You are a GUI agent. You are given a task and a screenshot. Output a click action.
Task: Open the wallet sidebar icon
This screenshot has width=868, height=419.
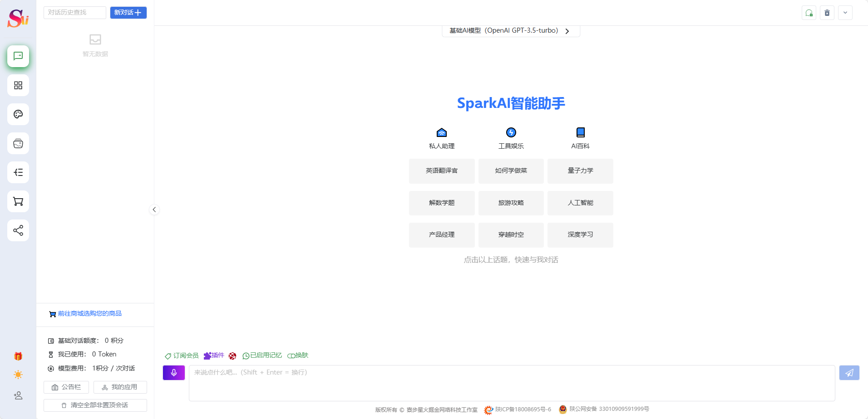[x=18, y=143]
